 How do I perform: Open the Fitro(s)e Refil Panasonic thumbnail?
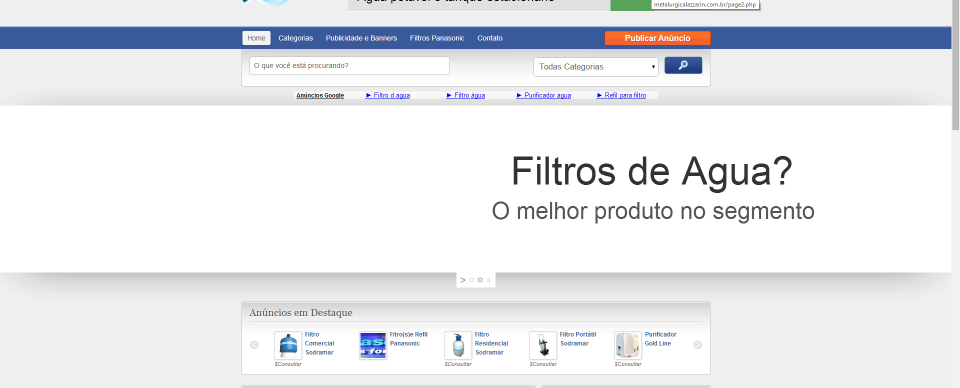(x=373, y=345)
